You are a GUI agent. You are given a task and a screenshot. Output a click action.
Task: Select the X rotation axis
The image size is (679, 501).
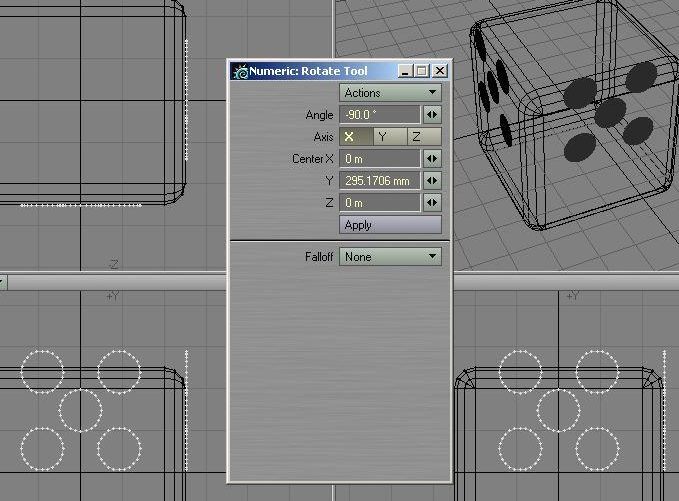tap(350, 137)
